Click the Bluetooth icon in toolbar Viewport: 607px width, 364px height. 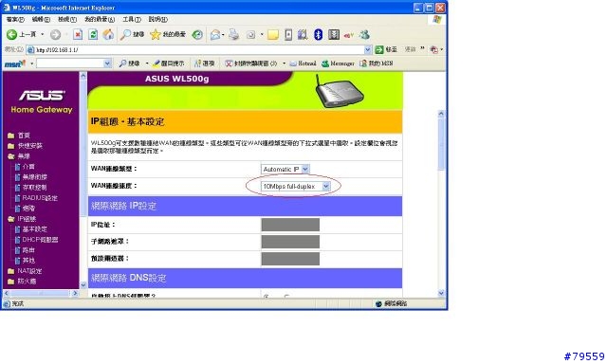coord(319,35)
